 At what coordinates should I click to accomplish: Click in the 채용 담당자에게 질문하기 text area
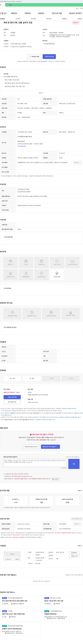tap(35, 463)
